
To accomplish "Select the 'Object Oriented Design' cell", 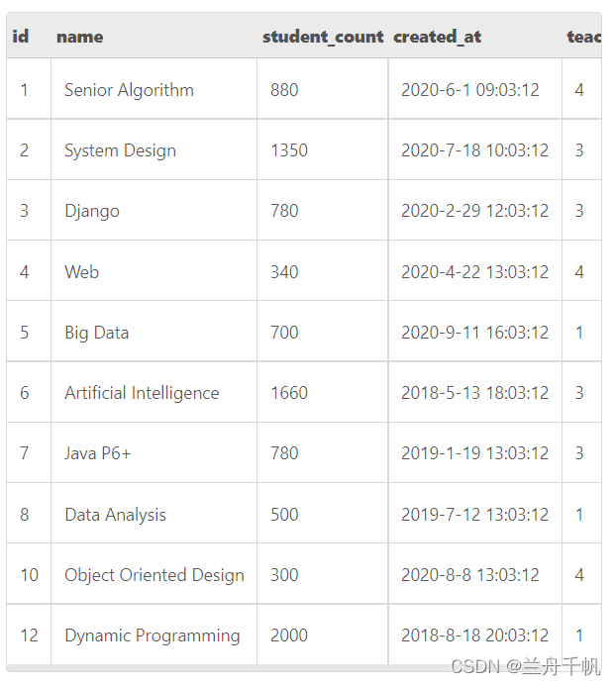I will [x=154, y=575].
